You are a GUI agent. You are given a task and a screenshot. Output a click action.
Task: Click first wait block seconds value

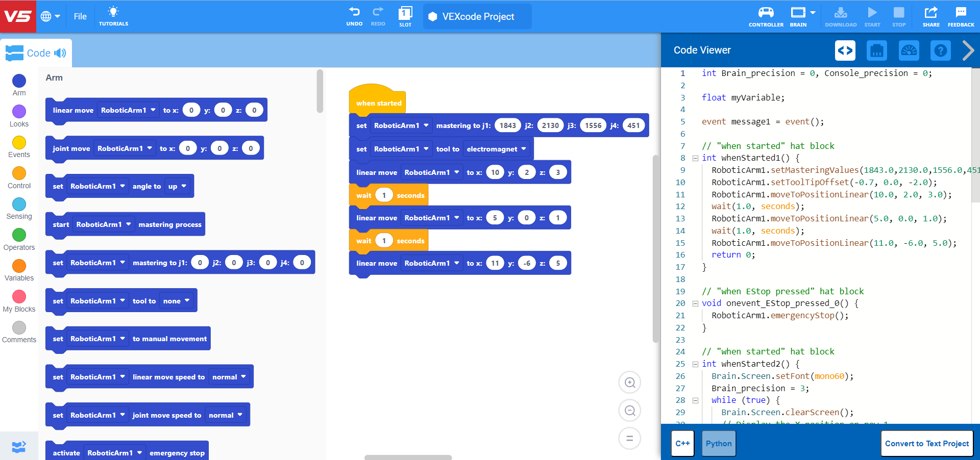[384, 195]
